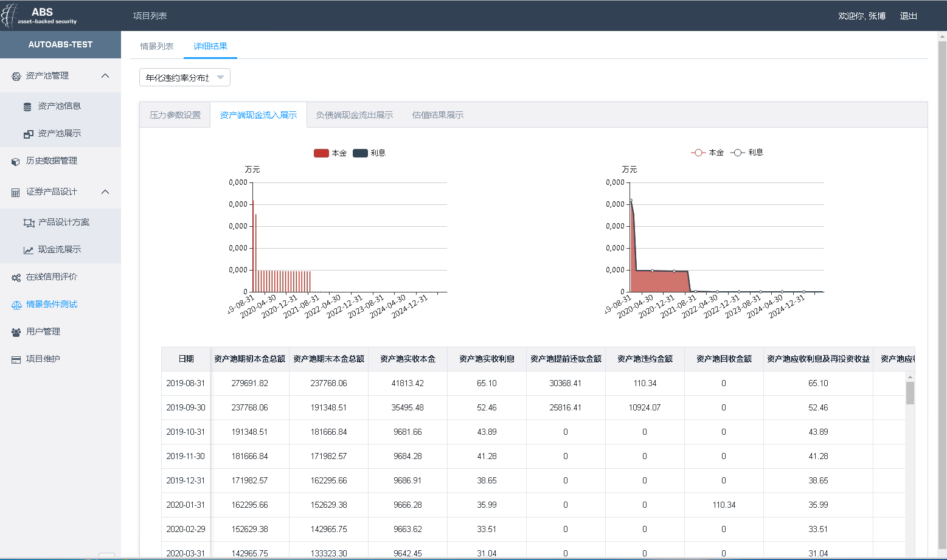Click the 279691.82 table cell
Screen dimensions: 947x560
250,384
